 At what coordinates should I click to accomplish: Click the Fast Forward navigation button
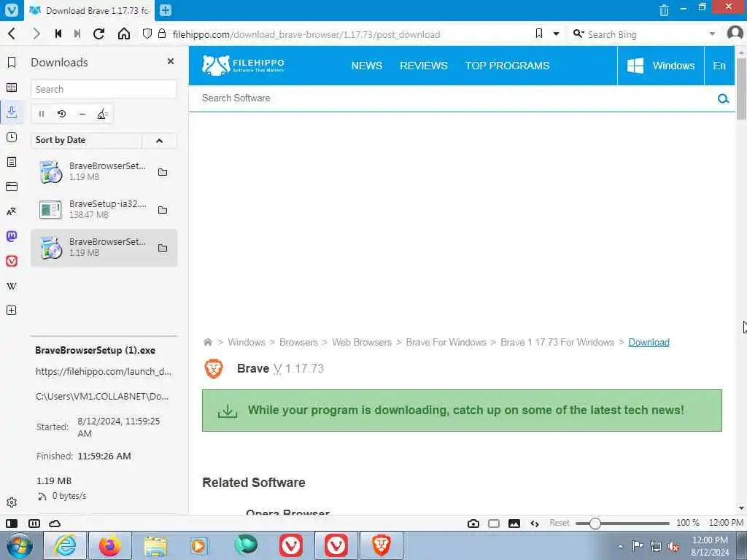coord(77,34)
